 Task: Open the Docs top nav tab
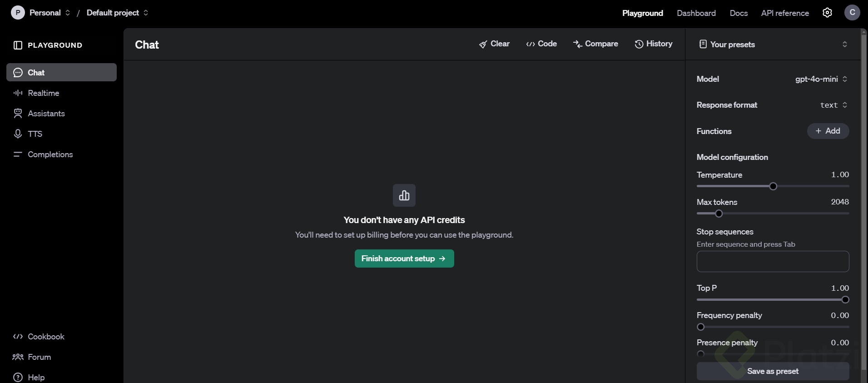click(x=739, y=13)
